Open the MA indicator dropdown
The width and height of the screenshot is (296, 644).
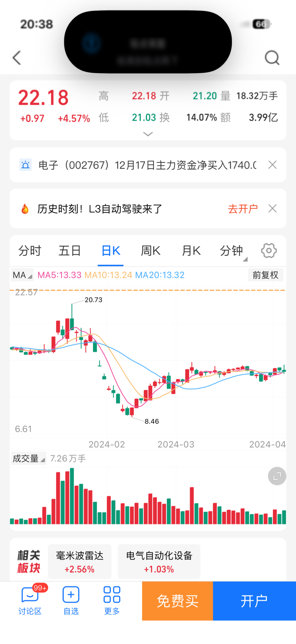pyautogui.click(x=22, y=275)
